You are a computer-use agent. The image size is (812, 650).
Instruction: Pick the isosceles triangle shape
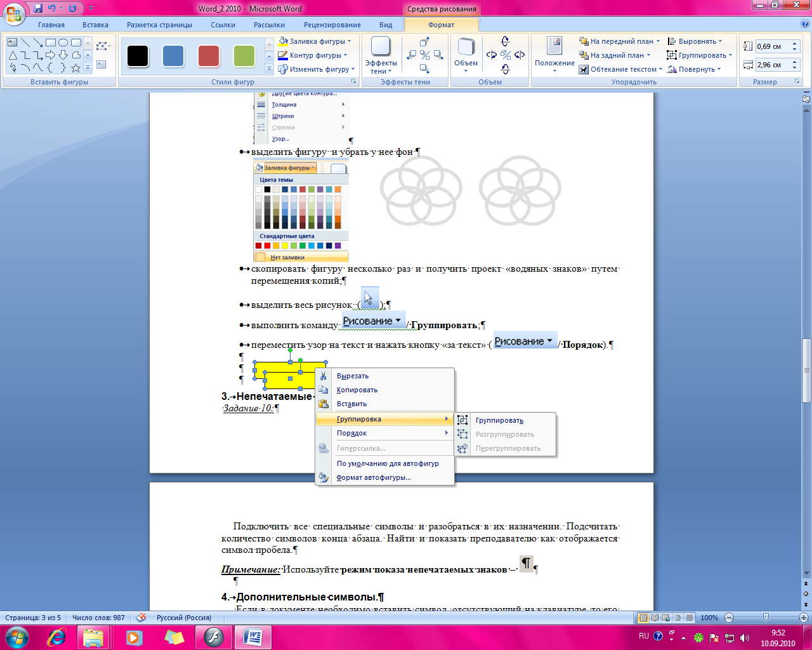pos(13,55)
